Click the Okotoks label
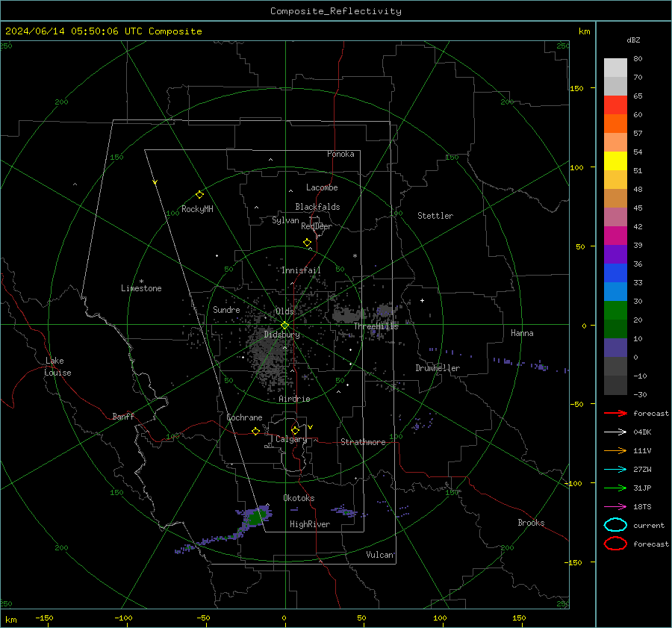This screenshot has height=628, width=672. pos(299,498)
